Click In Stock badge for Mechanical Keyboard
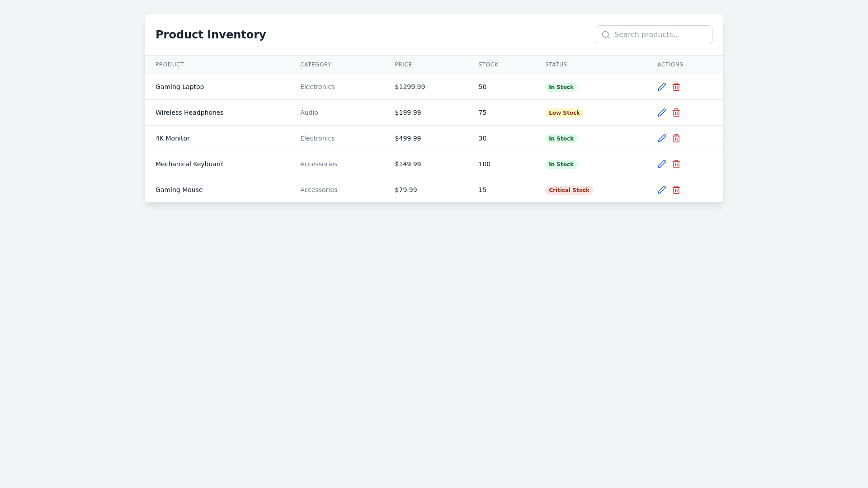868x488 pixels. click(x=561, y=164)
